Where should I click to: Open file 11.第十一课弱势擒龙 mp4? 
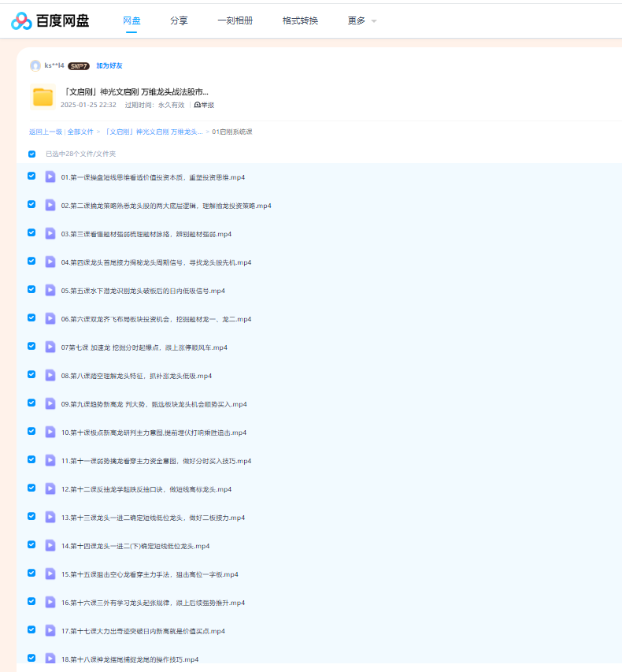click(x=156, y=461)
